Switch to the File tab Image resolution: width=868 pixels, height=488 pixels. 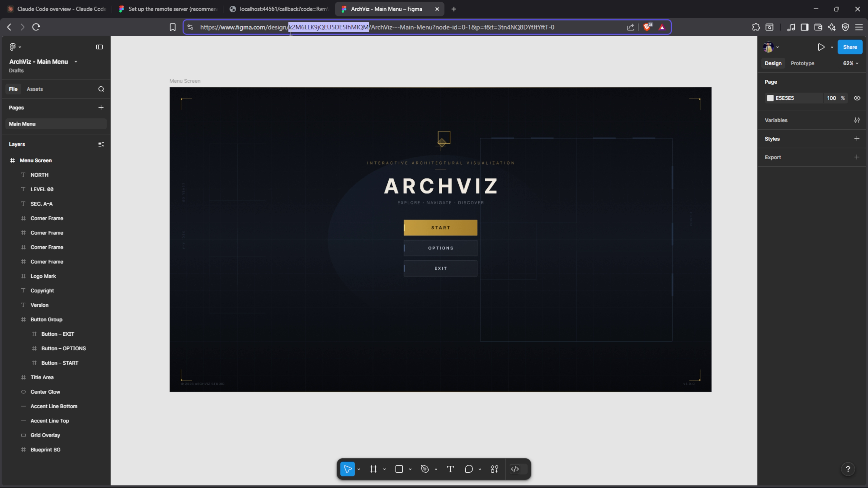pyautogui.click(x=13, y=89)
